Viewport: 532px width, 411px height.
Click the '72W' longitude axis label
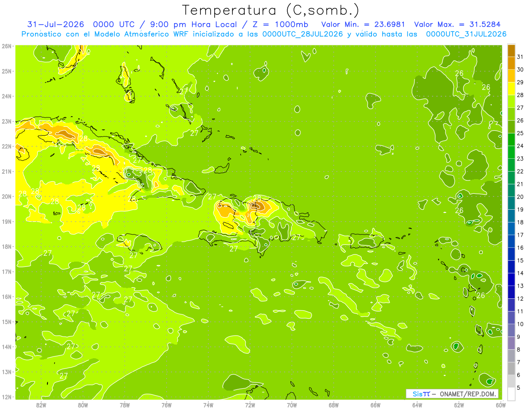point(250,405)
